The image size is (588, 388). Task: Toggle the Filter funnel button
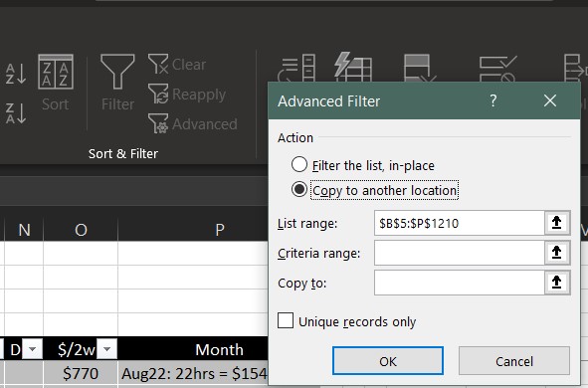117,84
